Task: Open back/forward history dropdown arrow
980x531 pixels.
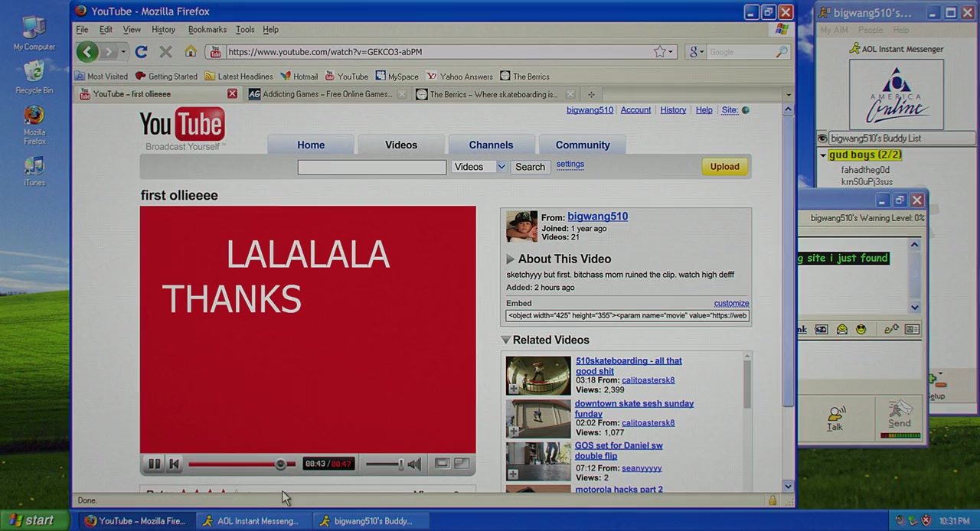Action: tap(122, 52)
